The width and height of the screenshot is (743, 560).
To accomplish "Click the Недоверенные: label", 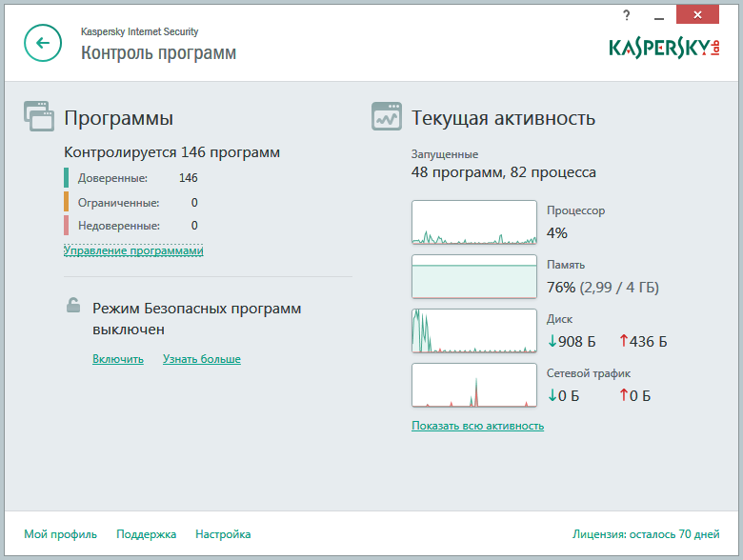I will point(119,226).
